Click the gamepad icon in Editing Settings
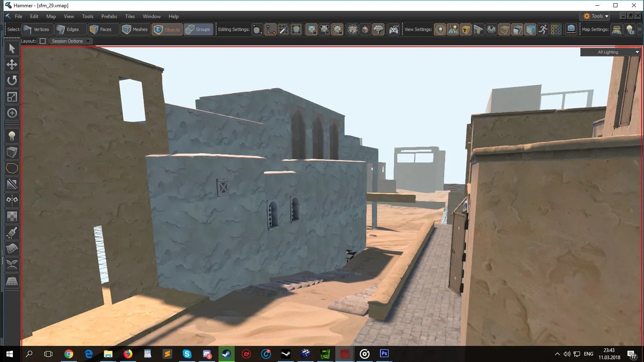The height and width of the screenshot is (362, 644). [393, 29]
